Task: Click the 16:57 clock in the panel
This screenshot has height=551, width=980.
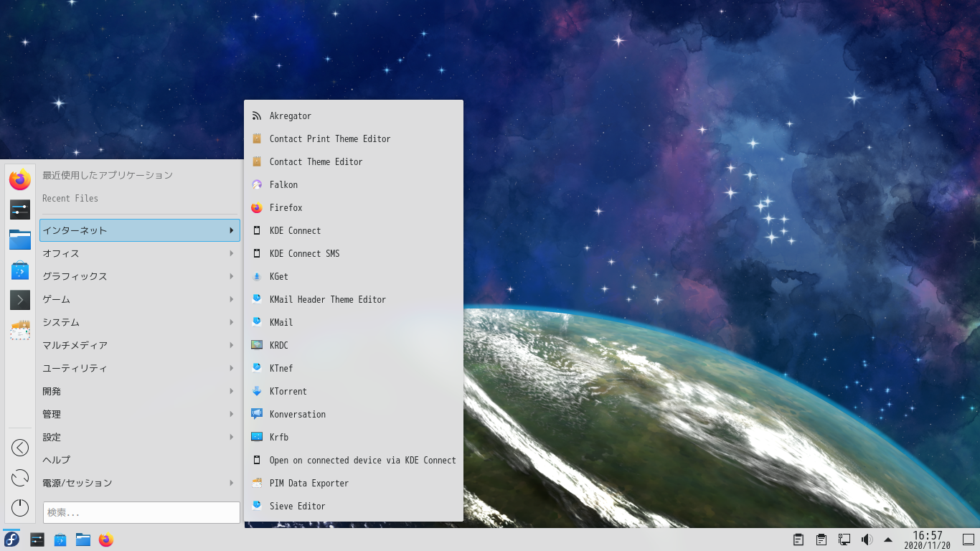Action: coord(927,536)
